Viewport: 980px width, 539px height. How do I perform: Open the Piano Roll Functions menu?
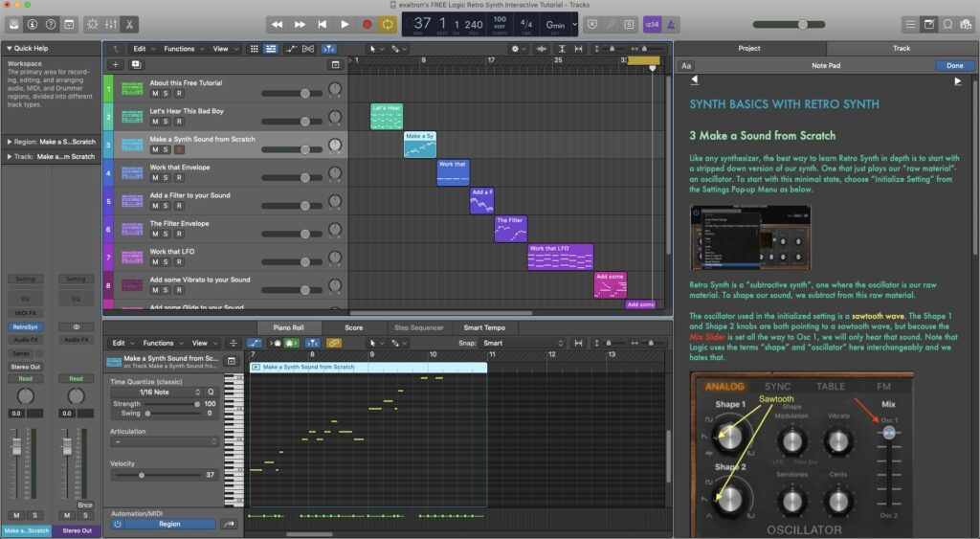pos(163,343)
